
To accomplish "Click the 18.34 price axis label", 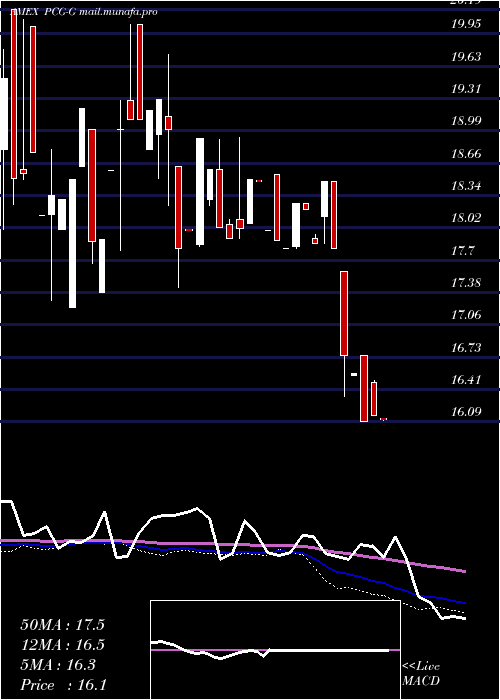I will coord(466,186).
